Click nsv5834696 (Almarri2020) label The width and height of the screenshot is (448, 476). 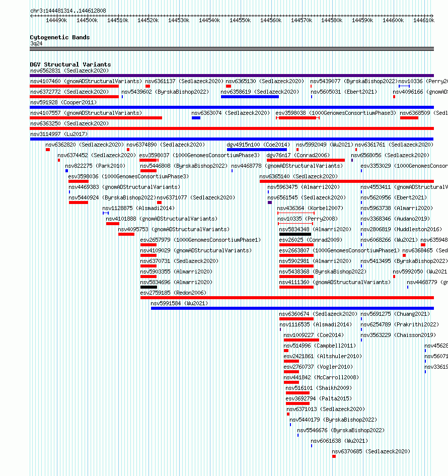pos(176,282)
